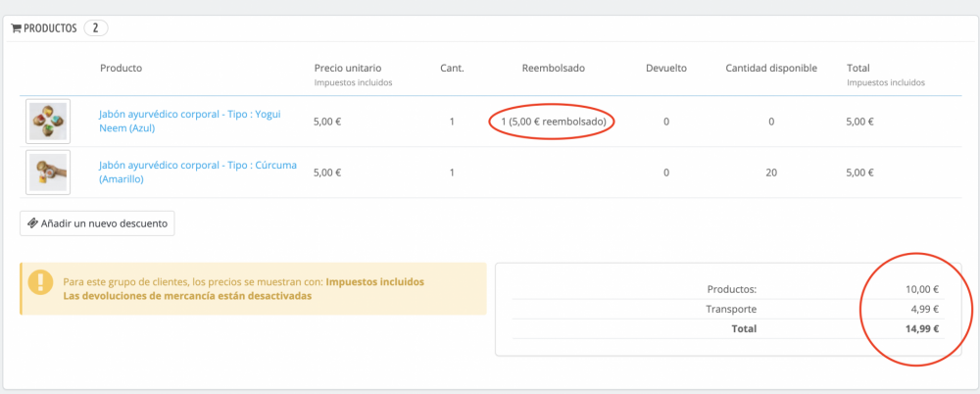Click the tag icon on the discount button
This screenshot has height=394, width=980.
coord(32,224)
